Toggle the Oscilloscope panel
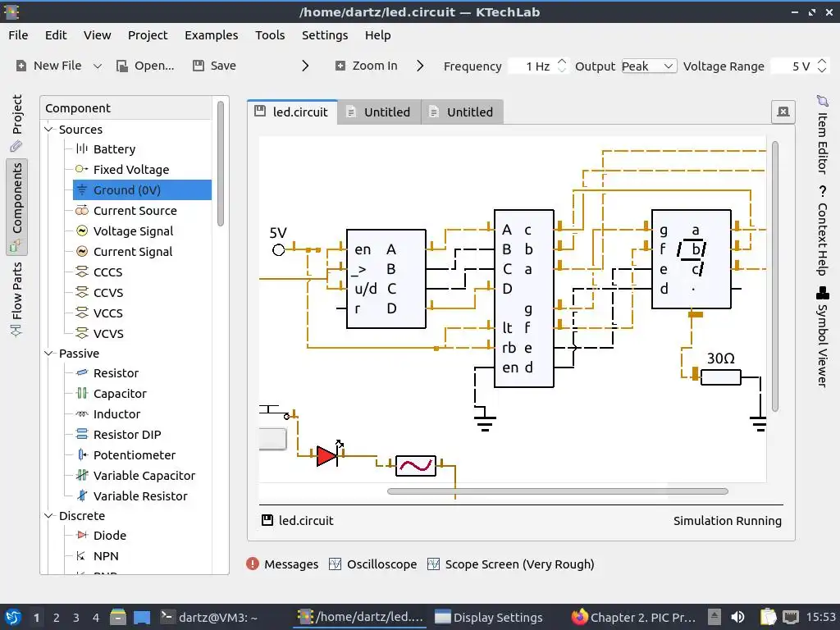This screenshot has width=840, height=630. click(373, 564)
